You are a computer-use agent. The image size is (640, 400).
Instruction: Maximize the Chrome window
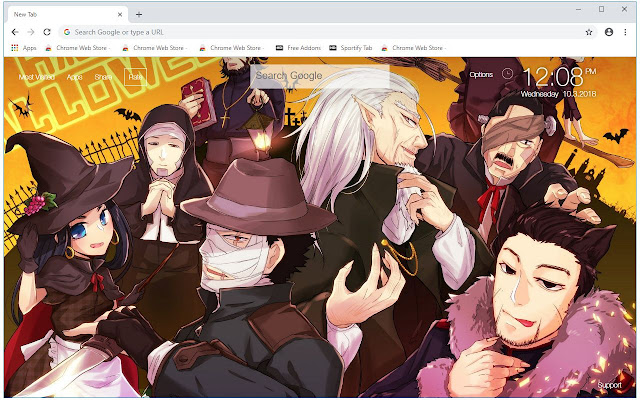[601, 9]
